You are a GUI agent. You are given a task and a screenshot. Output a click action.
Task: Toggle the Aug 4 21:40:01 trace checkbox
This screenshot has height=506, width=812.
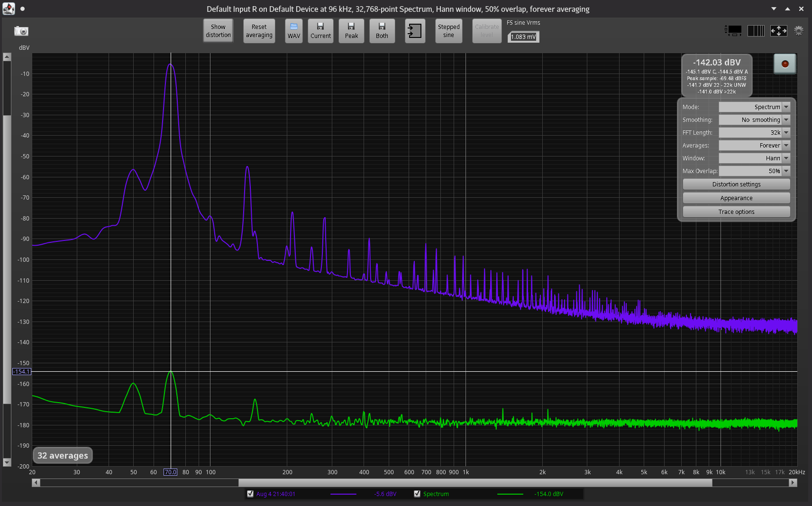coord(250,494)
